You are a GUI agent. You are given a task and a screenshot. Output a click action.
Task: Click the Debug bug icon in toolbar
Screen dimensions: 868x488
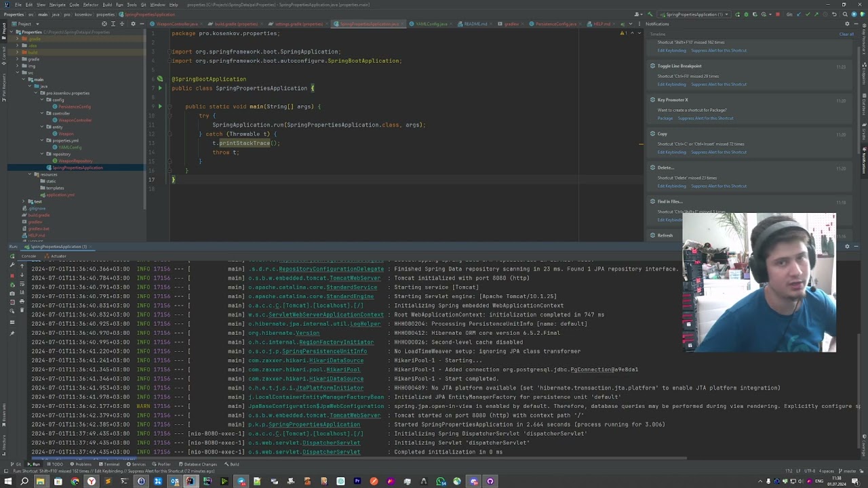[746, 14]
